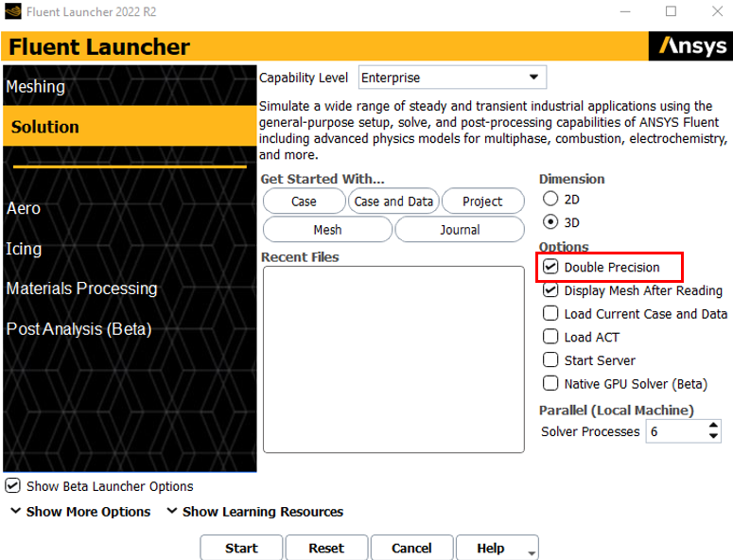Enable Native GPU Solver (Beta)

point(550,383)
